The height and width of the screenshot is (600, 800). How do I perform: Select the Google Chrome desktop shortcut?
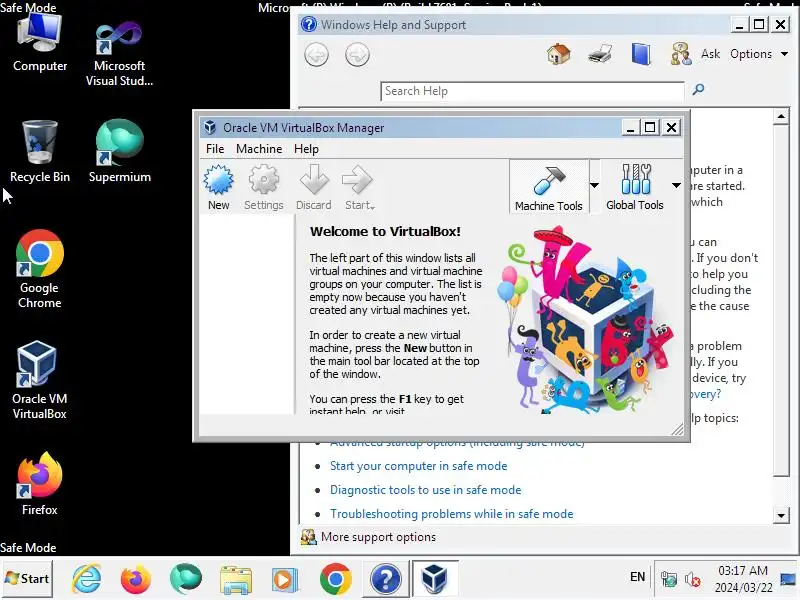(x=40, y=269)
